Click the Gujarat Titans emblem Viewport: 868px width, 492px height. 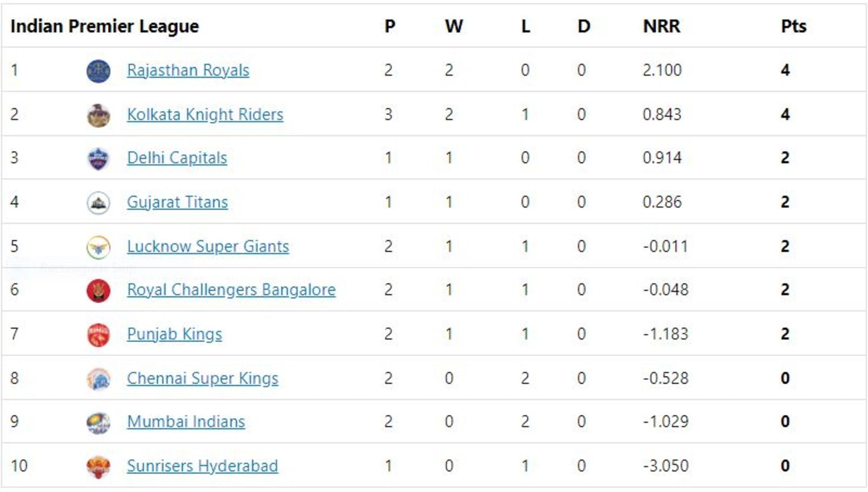point(99,201)
